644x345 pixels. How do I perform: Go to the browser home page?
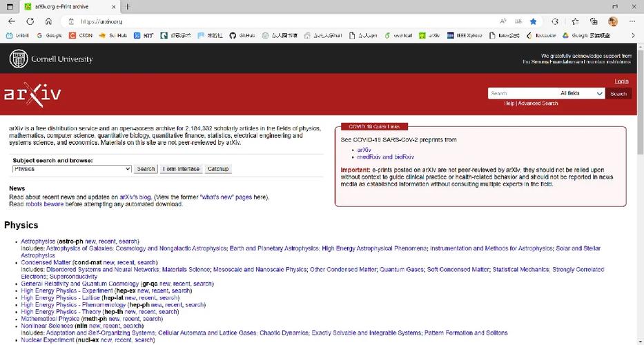point(48,21)
